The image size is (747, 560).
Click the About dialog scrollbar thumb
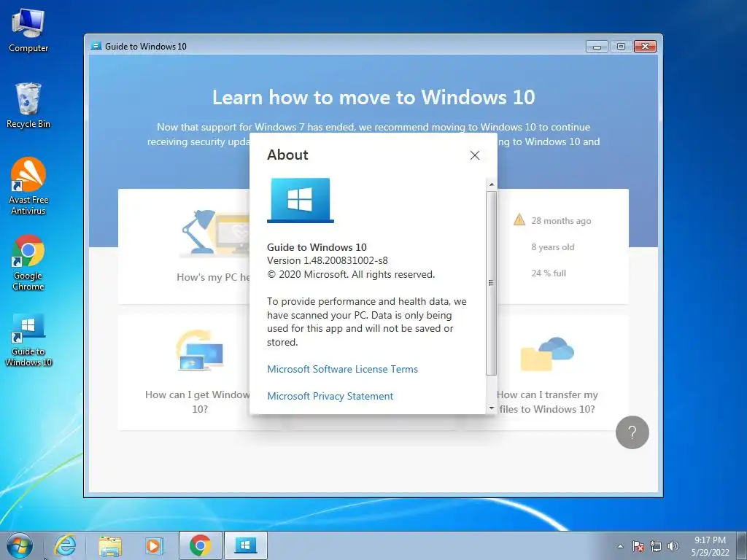(x=491, y=284)
